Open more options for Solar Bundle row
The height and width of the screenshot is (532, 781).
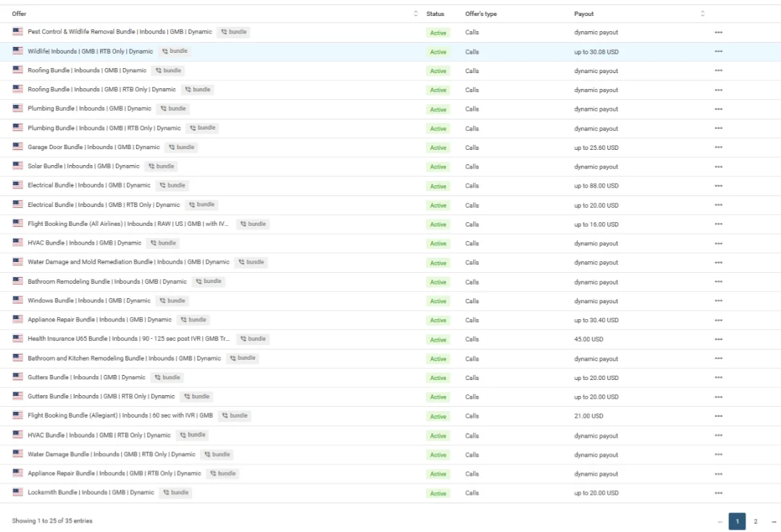pos(718,166)
